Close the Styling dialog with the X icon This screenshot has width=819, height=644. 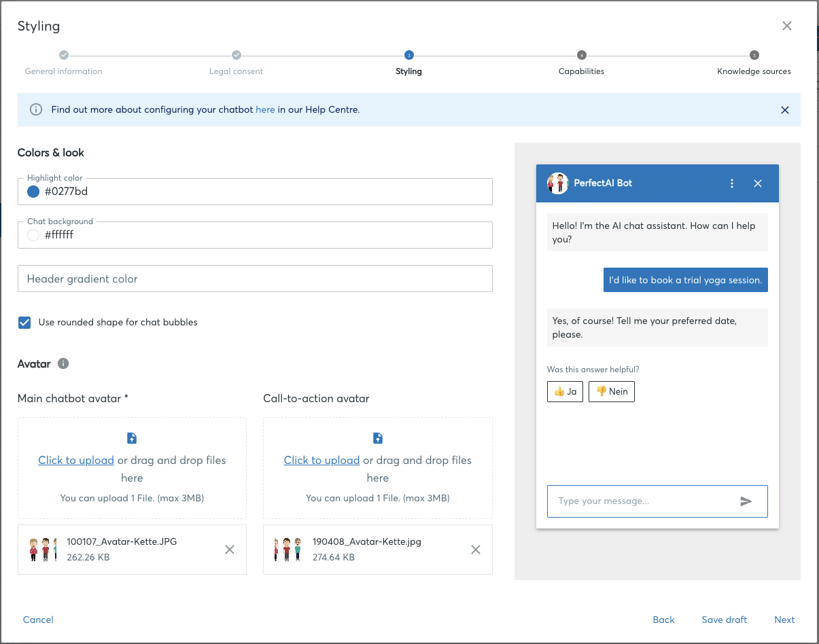tap(787, 26)
